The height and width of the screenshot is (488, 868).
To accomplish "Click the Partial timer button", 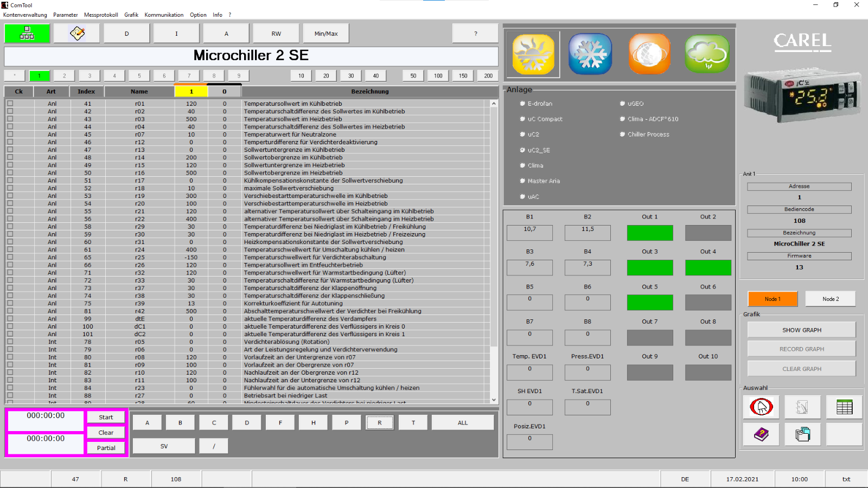I will point(106,448).
